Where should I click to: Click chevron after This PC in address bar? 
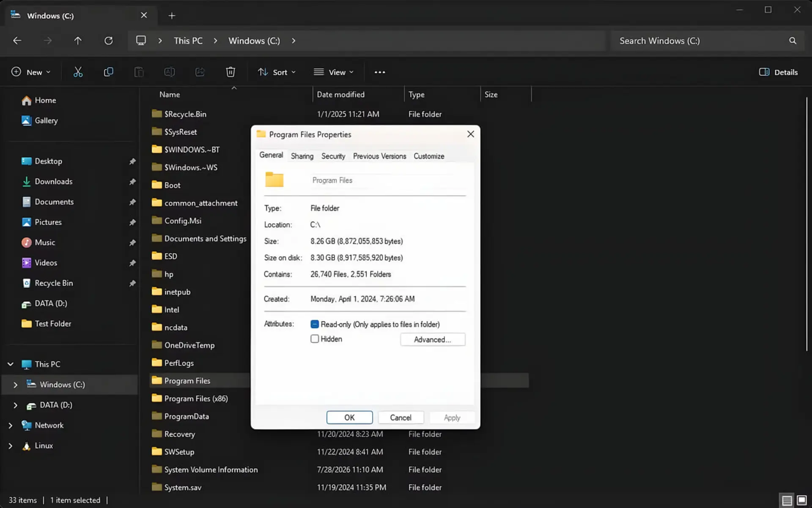coord(216,41)
